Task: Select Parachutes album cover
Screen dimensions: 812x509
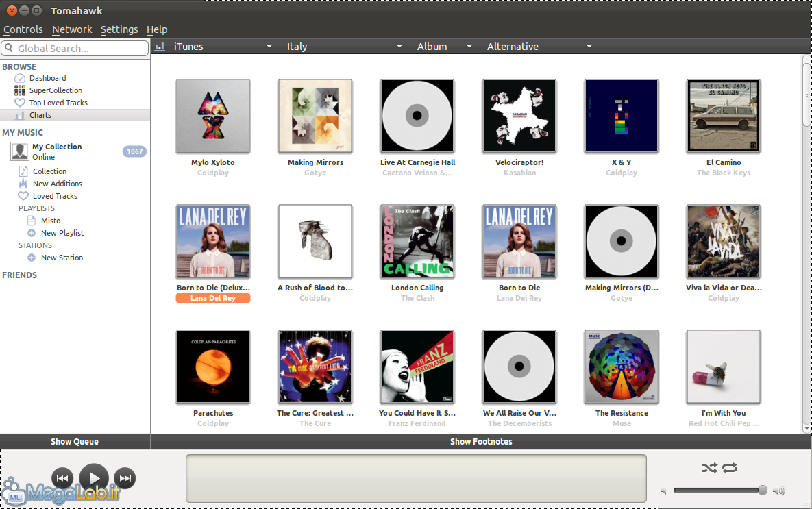Action: coord(213,367)
